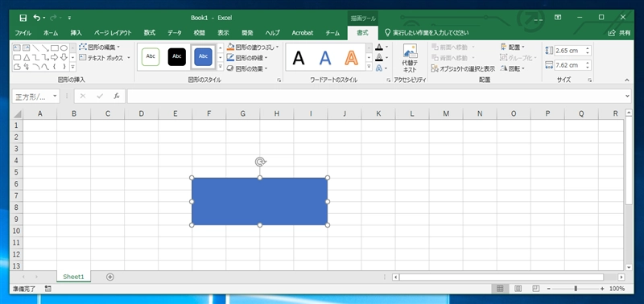Click the zoom slider handle
The height and width of the screenshot is (304, 644).
[576, 289]
